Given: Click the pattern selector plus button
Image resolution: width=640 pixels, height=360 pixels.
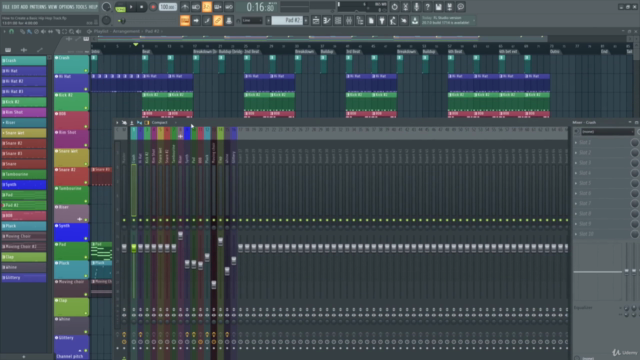Looking at the screenshot, I should 306,20.
